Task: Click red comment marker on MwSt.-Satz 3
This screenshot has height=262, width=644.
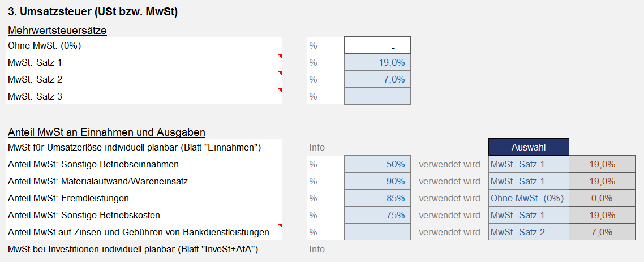Action: [x=281, y=89]
